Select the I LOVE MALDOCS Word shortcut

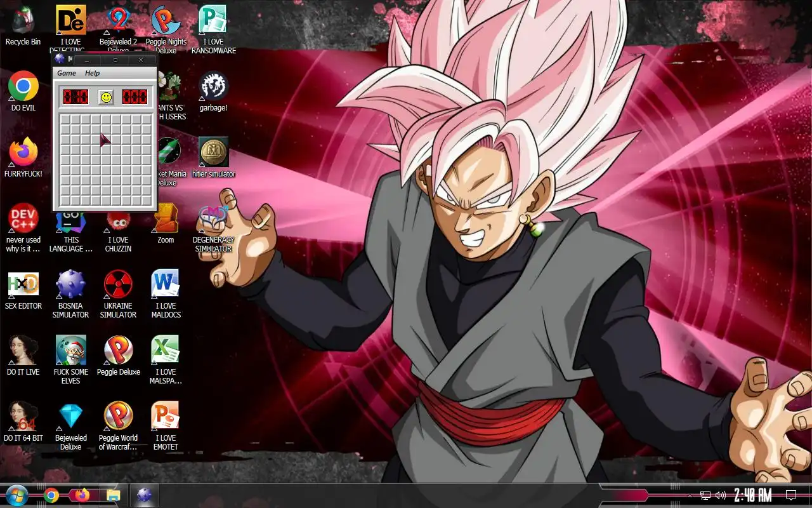[166, 294]
